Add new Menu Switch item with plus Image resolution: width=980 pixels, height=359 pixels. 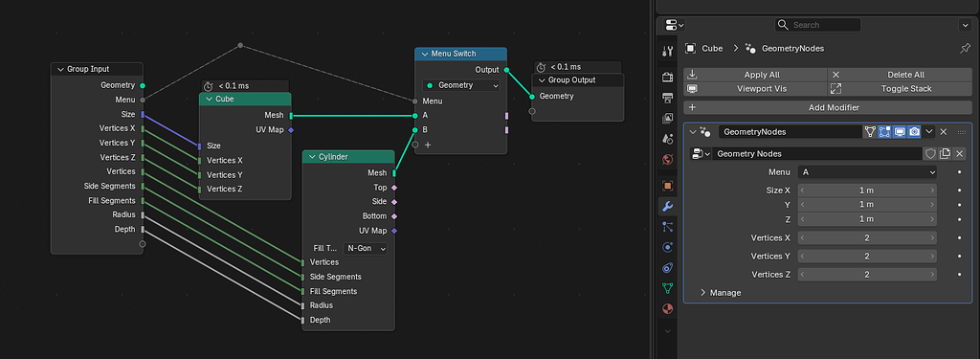coord(428,145)
